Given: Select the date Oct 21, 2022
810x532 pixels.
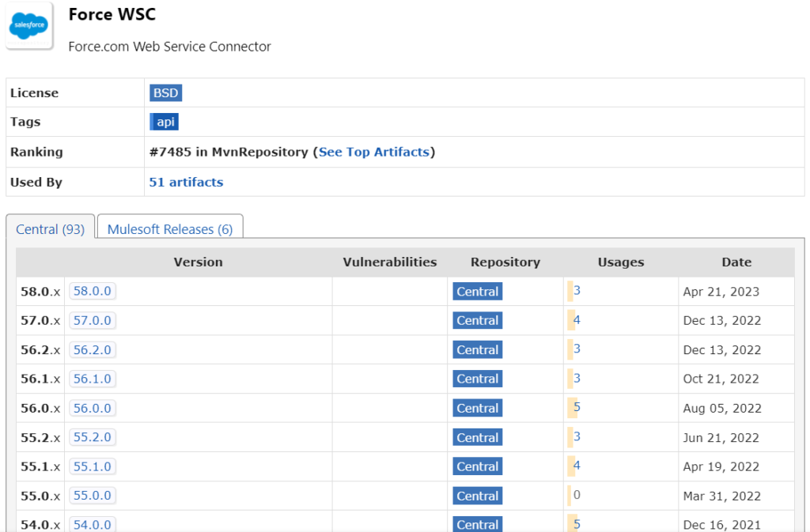Looking at the screenshot, I should (x=721, y=379).
